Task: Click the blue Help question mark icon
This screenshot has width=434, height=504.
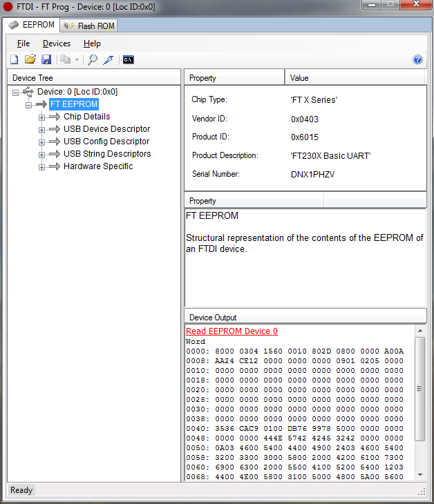Action: pos(417,59)
